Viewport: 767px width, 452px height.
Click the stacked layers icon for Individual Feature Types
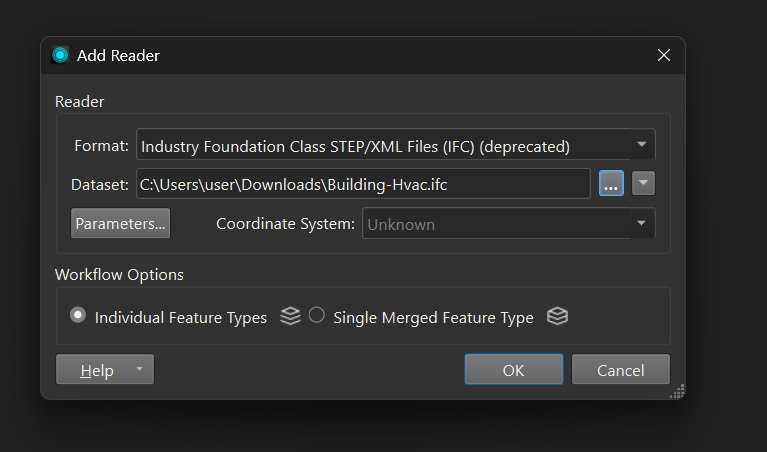coord(290,316)
